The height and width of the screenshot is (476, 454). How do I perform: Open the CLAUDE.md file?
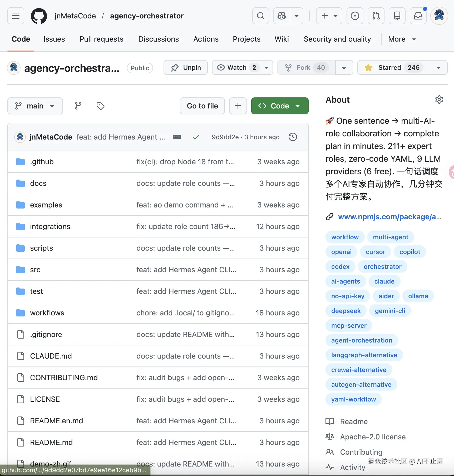(51, 356)
